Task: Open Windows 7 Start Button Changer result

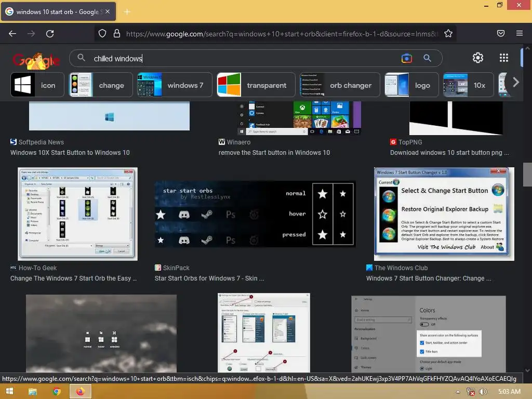Action: 429,278
